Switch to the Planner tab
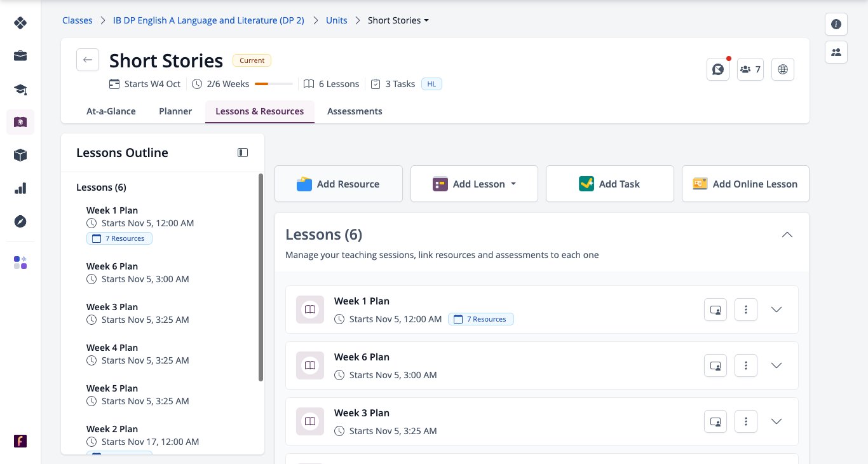This screenshot has width=868, height=464. [x=175, y=111]
